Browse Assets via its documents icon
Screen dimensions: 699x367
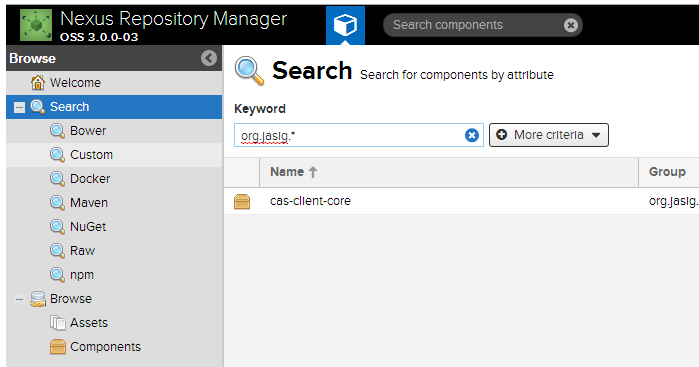pos(58,323)
